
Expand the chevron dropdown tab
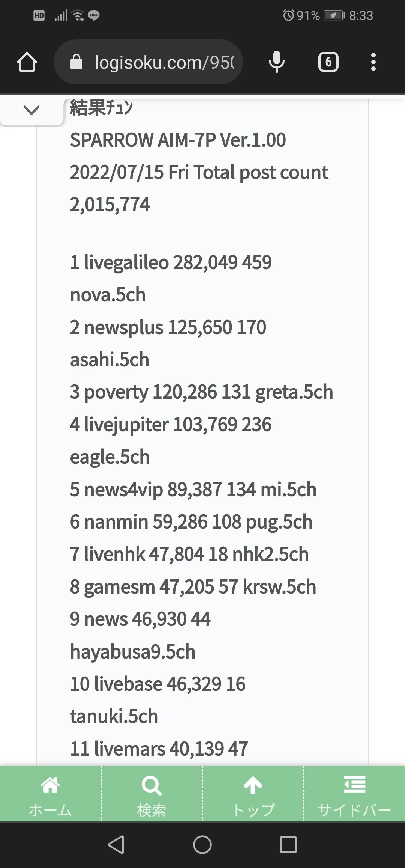click(31, 110)
